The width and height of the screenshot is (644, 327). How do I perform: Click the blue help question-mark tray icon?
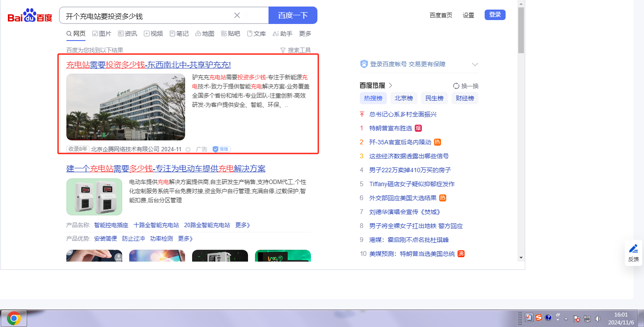coord(548,318)
